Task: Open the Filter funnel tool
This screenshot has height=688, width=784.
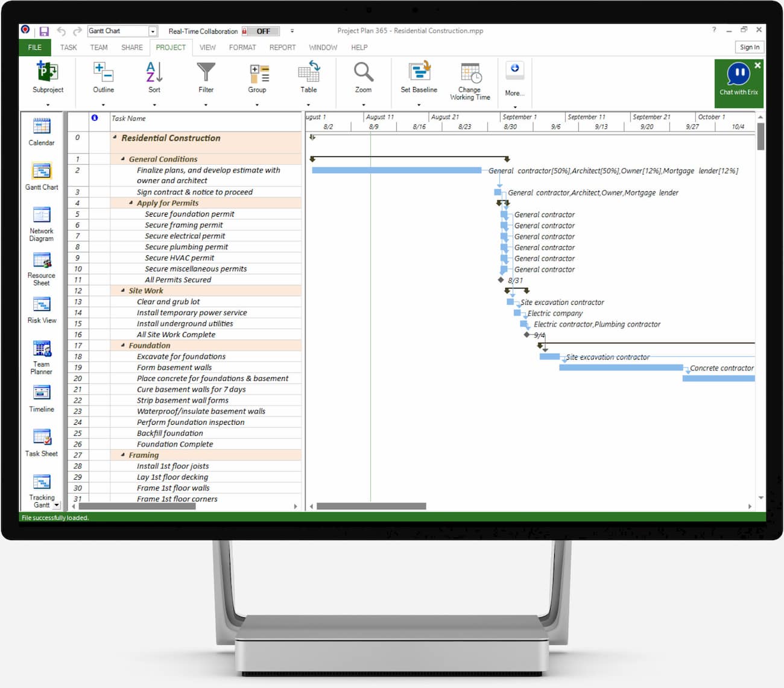Action: (206, 72)
